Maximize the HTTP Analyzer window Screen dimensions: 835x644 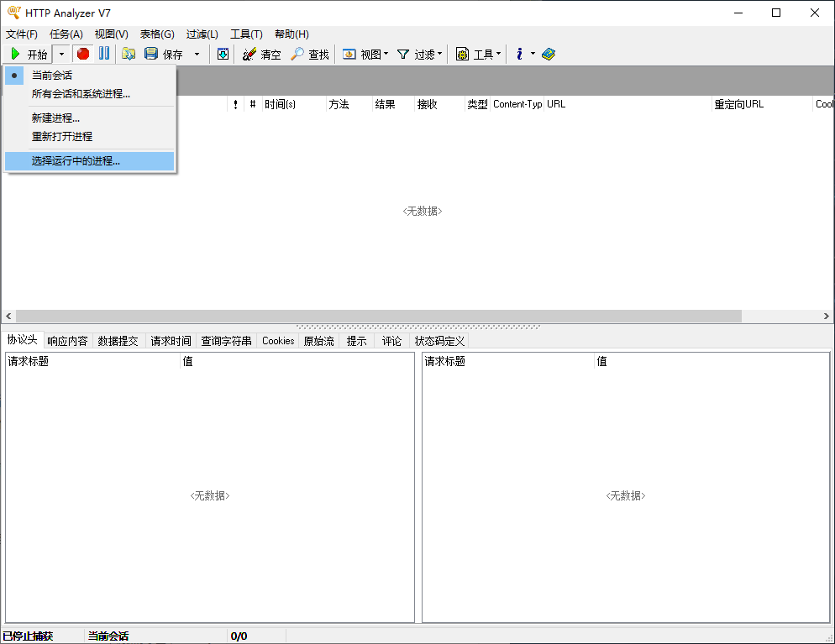point(776,13)
